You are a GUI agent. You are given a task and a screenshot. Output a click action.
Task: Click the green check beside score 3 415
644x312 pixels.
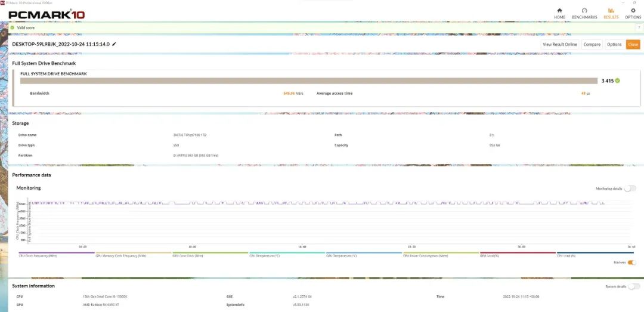pyautogui.click(x=618, y=81)
